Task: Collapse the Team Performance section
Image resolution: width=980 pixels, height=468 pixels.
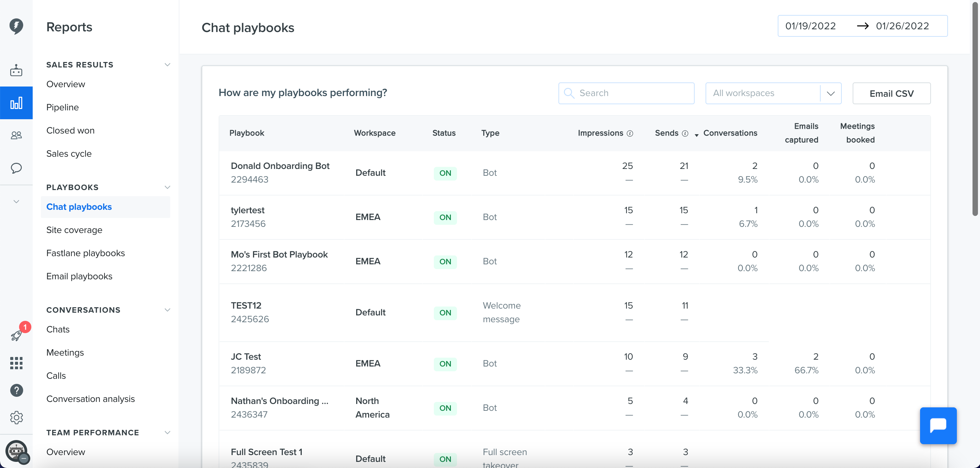Action: tap(168, 433)
